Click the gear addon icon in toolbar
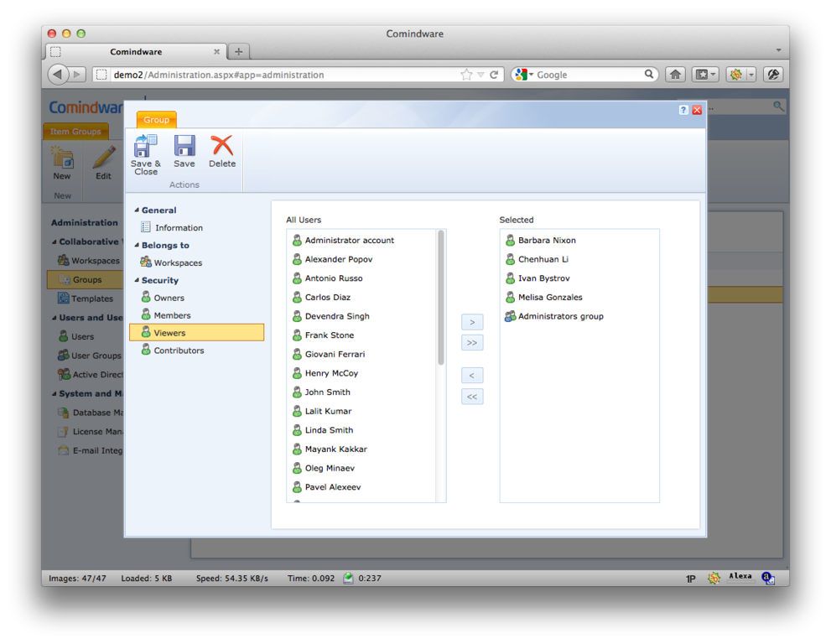 pyautogui.click(x=735, y=75)
